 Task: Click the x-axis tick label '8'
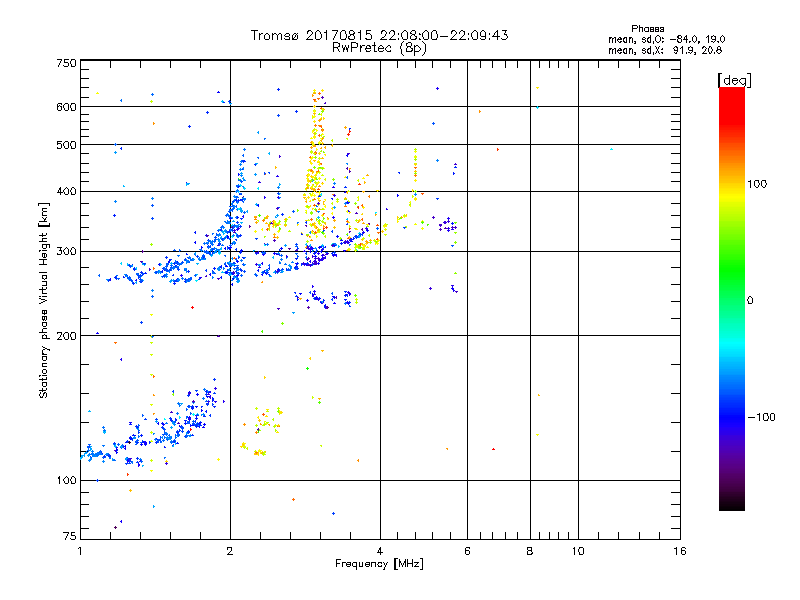pos(530,551)
